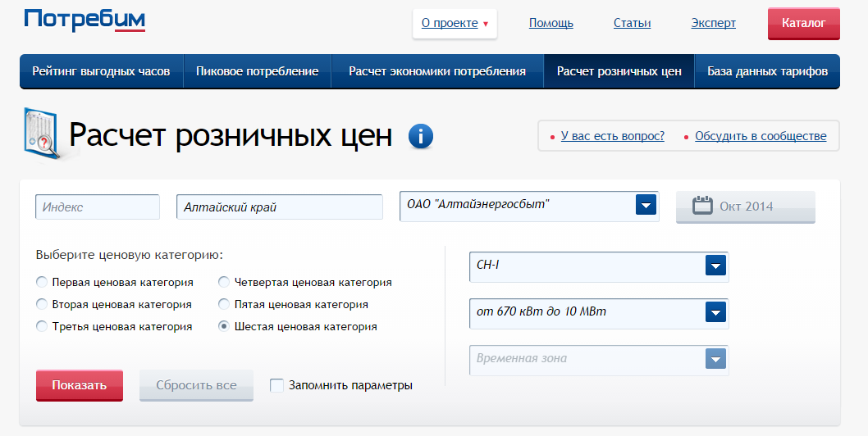Screen dimensions: 868x436
Task: Open the О проекте dropdown menu
Action: 455,23
